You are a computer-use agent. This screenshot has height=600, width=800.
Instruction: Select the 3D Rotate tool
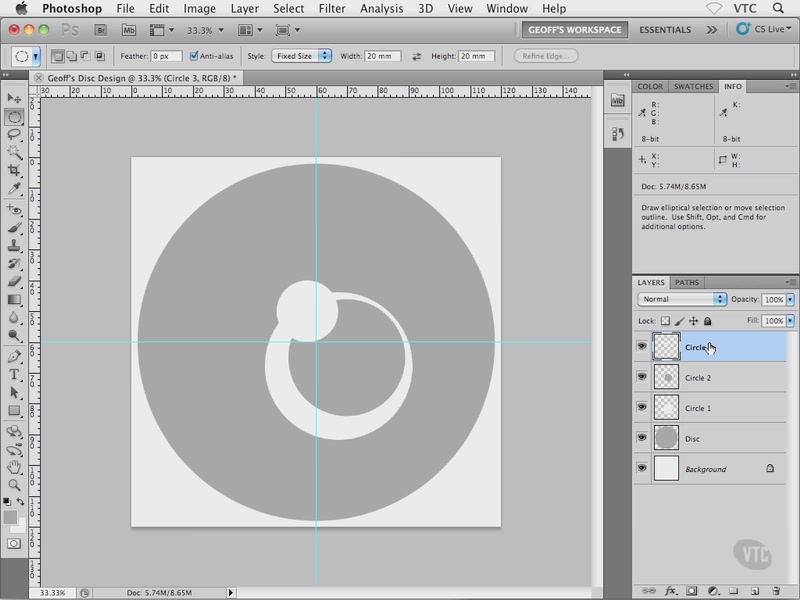click(14, 431)
